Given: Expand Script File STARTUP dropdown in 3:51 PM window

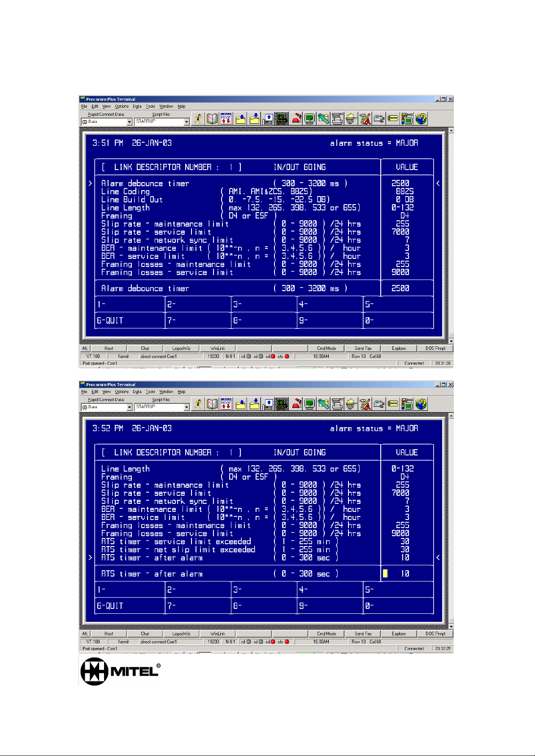Looking at the screenshot, I should click(187, 122).
